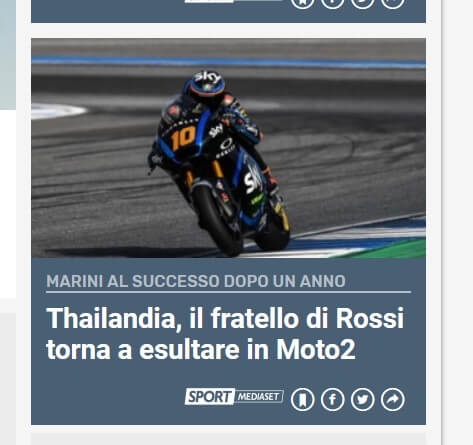Image resolution: width=473 pixels, height=445 pixels.
Task: Click the teal image strip at left edge
Action: (x=8, y=55)
